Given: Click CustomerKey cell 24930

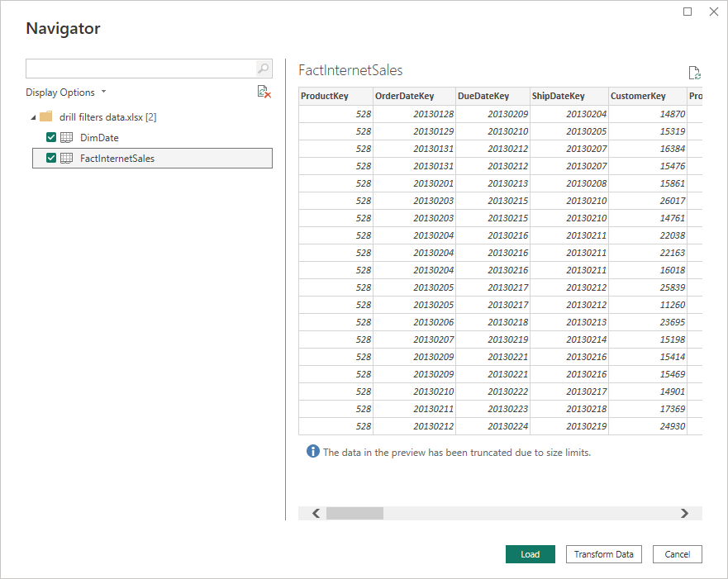Looking at the screenshot, I should tap(648, 426).
